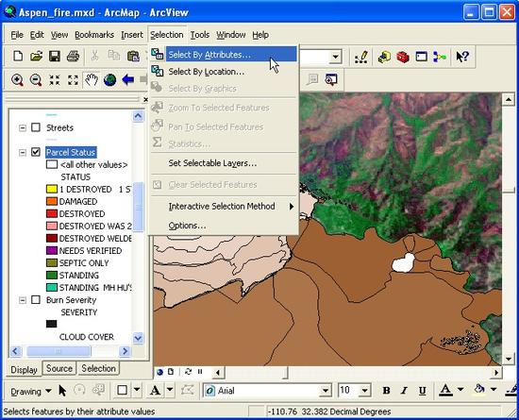Viewport: 519px width, 420px height.
Task: Enable the Streets layer checkbox
Action: pos(36,127)
